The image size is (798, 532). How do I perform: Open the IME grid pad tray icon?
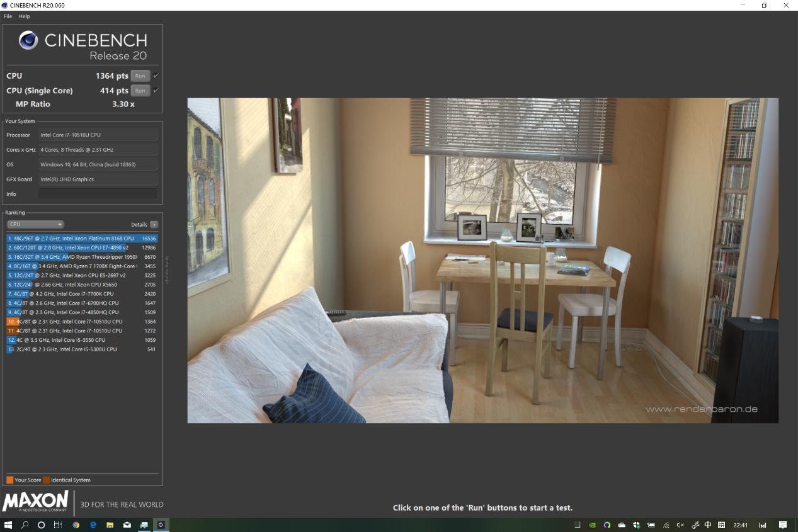click(x=722, y=524)
